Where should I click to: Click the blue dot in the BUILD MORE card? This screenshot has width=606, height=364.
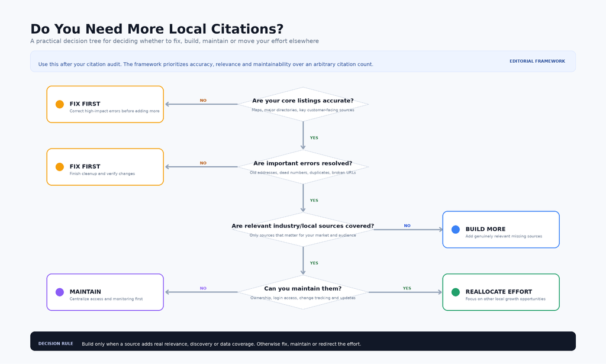click(x=456, y=230)
